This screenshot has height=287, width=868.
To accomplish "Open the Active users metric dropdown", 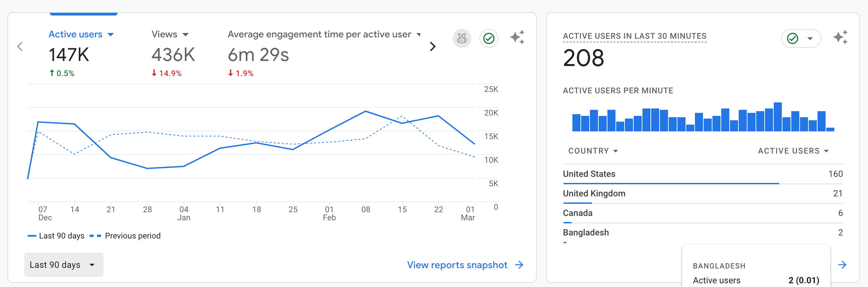I will tap(110, 34).
